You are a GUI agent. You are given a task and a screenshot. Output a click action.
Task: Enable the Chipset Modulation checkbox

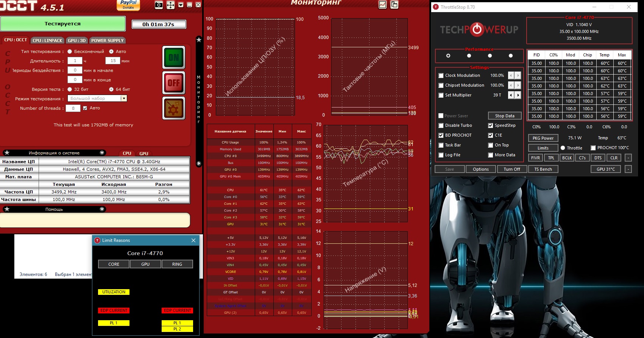pyautogui.click(x=441, y=85)
